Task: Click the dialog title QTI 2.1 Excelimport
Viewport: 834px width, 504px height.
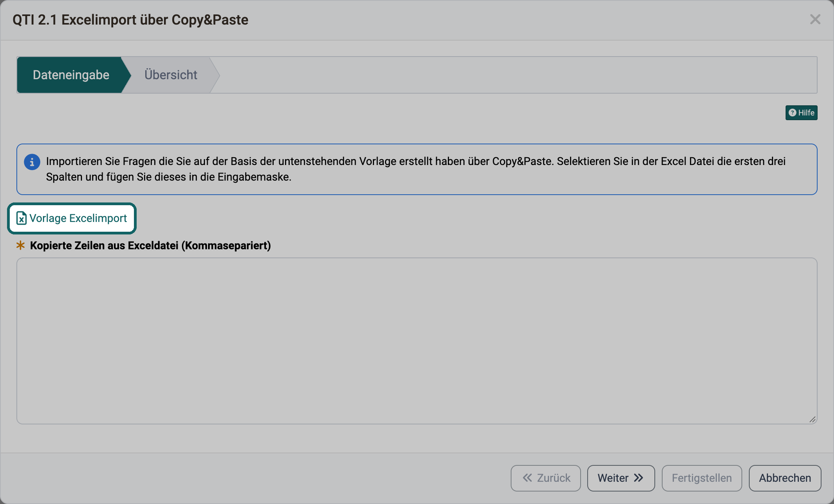Action: point(130,20)
